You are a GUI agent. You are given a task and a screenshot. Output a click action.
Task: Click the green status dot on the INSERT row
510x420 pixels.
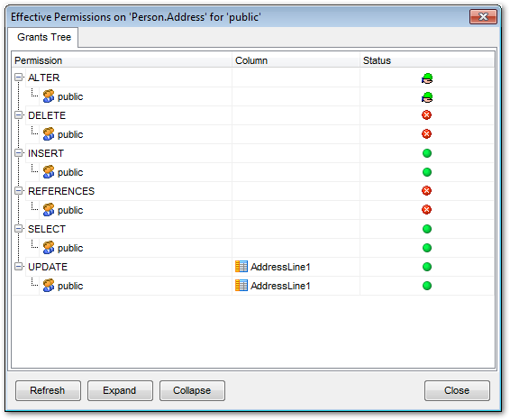[427, 153]
